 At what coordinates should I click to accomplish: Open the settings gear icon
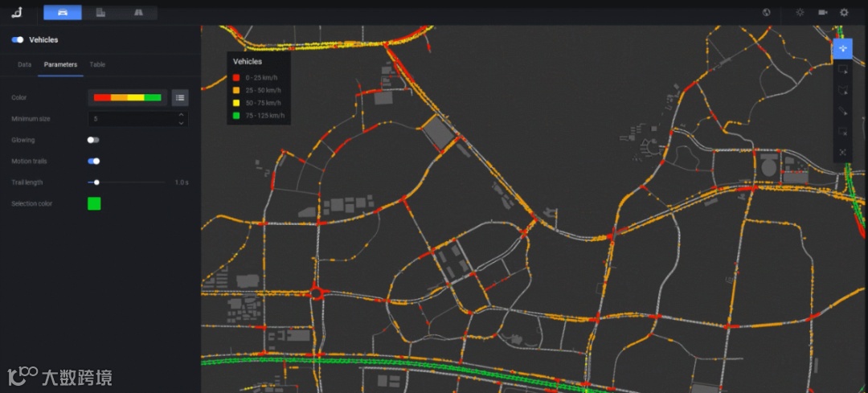[844, 12]
